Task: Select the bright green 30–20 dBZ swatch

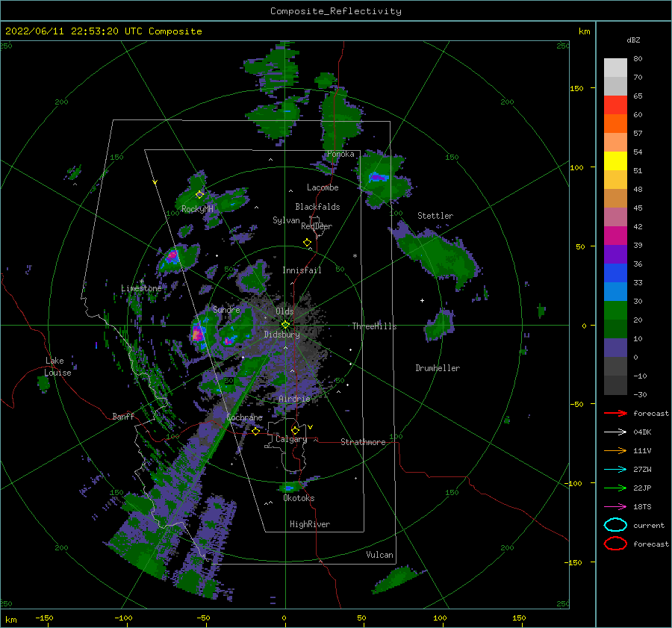Action: click(615, 311)
